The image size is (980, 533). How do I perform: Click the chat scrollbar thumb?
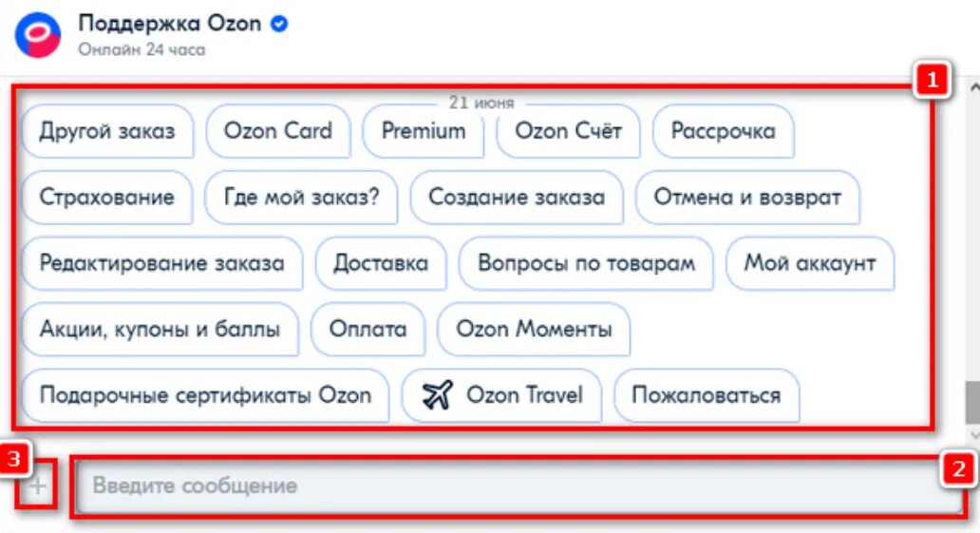pyautogui.click(x=972, y=403)
